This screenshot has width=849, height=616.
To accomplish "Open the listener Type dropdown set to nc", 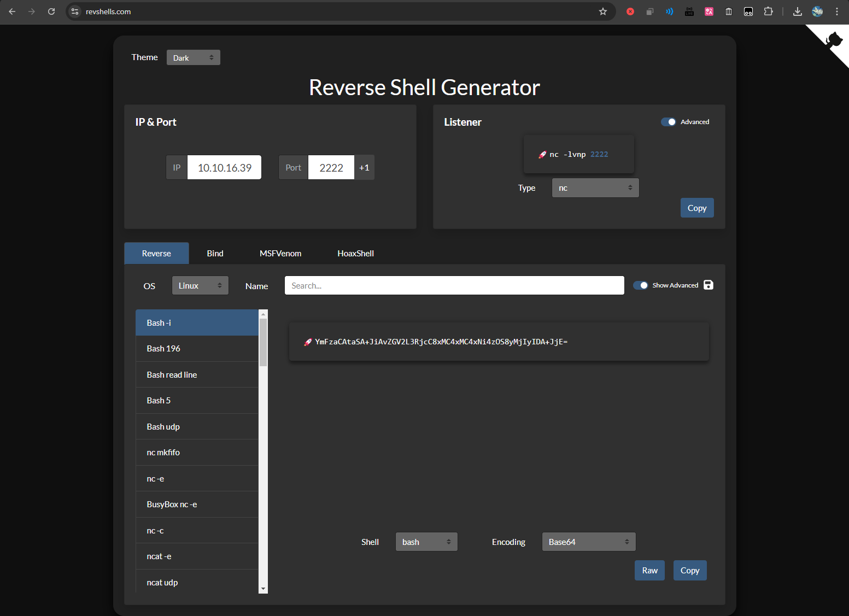I will point(595,188).
